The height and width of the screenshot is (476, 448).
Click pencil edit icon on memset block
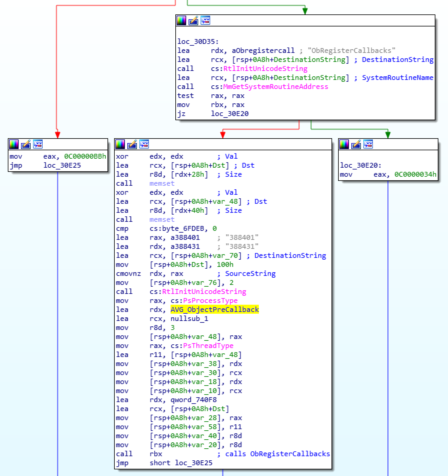[x=132, y=144]
